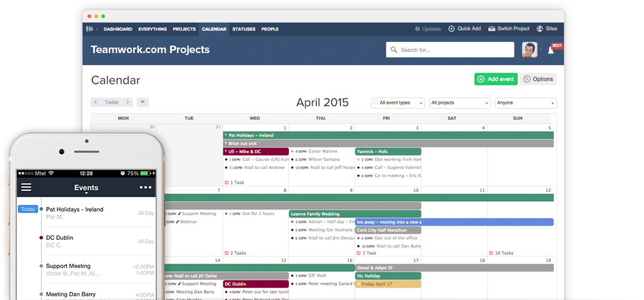The width and height of the screenshot is (644, 300).
Task: Go to previous month with left arrow
Action: click(x=96, y=102)
